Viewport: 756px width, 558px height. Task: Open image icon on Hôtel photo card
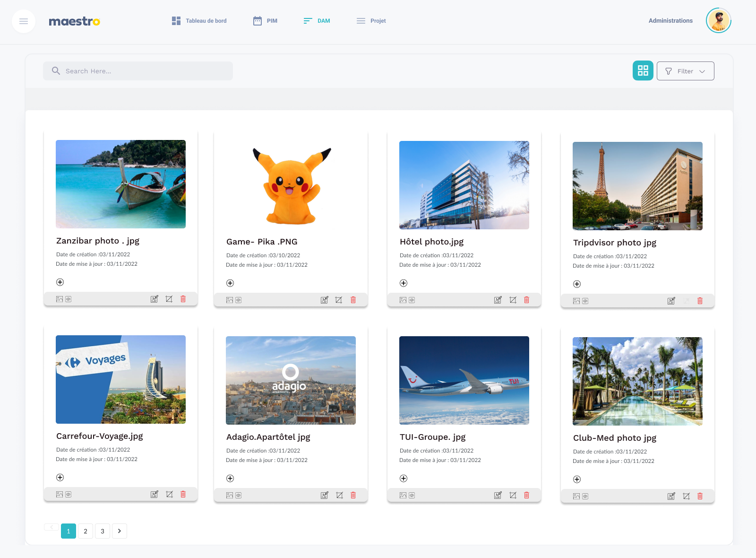click(403, 300)
